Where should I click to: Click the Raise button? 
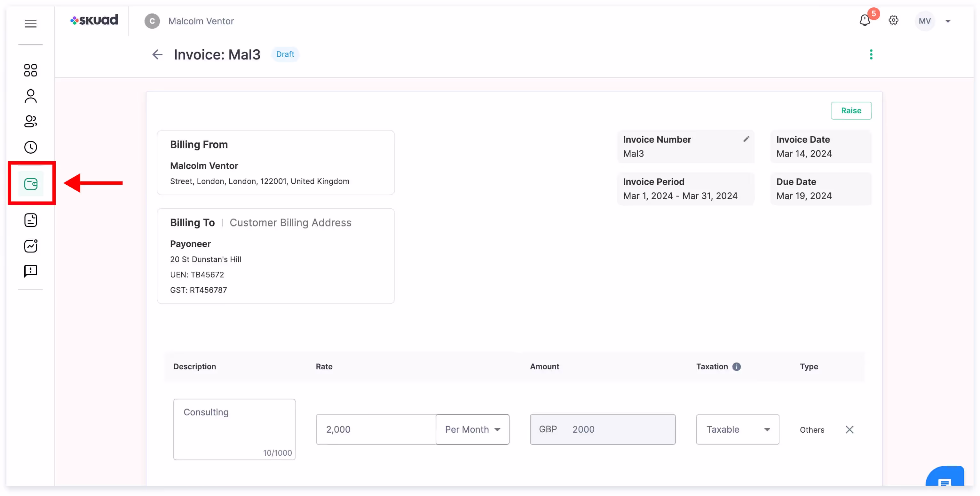click(851, 111)
